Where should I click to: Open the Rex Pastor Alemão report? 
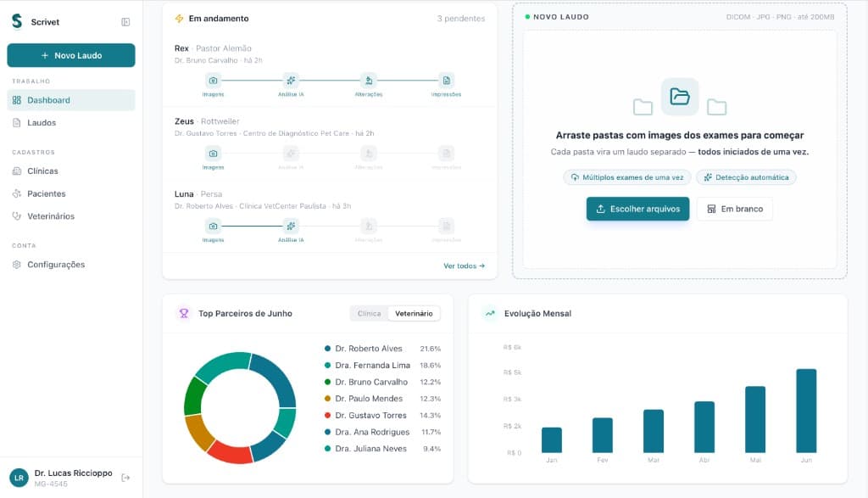pyautogui.click(x=330, y=71)
